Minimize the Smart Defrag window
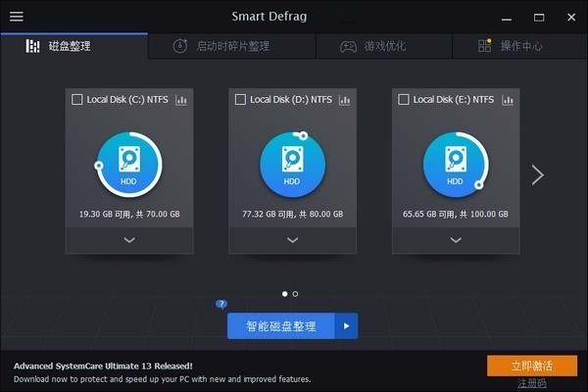588x392 pixels. coord(507,18)
